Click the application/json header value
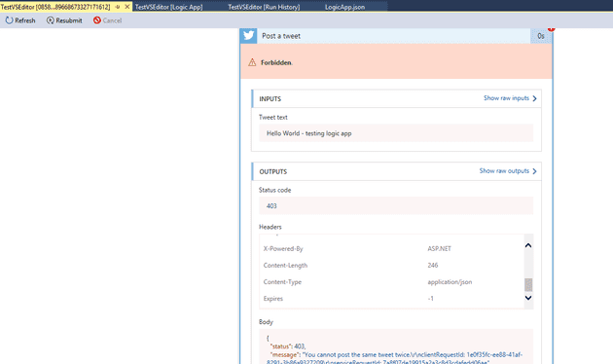The width and height of the screenshot is (613, 364). 450,282
